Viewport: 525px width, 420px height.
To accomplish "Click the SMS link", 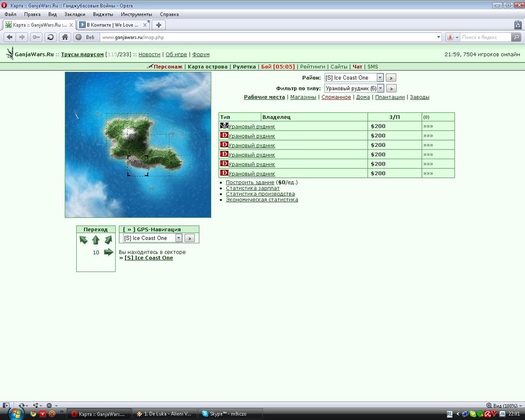I will (373, 67).
